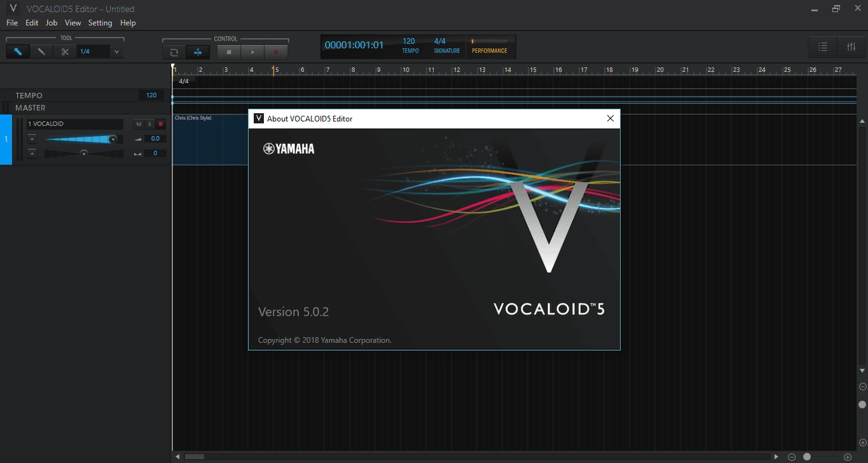Open the Help menu
The height and width of the screenshot is (463, 868).
(x=128, y=23)
